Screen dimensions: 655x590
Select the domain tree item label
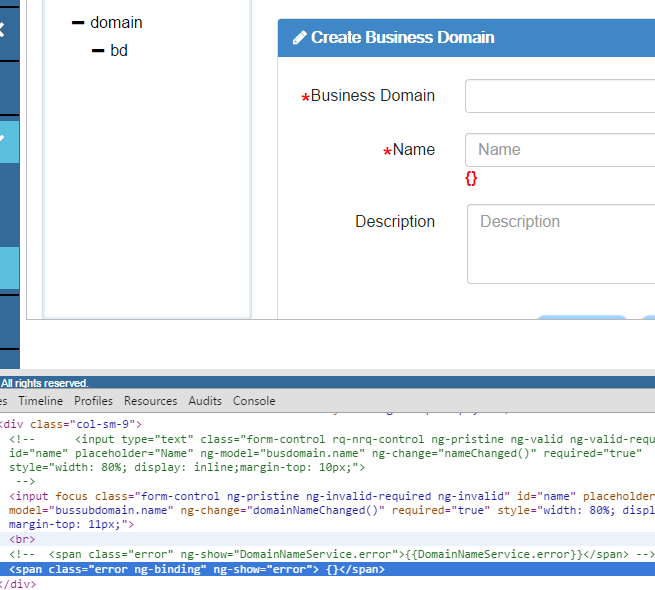pyautogui.click(x=116, y=23)
